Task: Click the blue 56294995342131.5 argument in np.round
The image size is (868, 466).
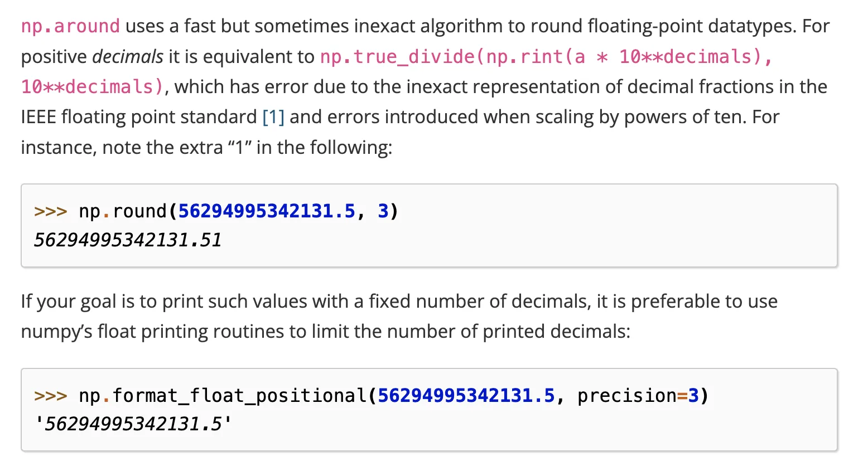Action: pyautogui.click(x=266, y=211)
